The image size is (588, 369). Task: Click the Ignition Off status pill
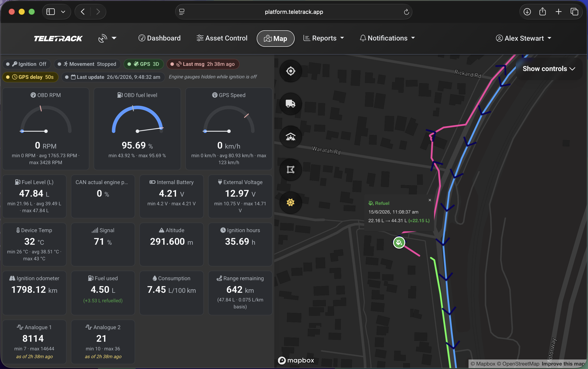point(26,64)
